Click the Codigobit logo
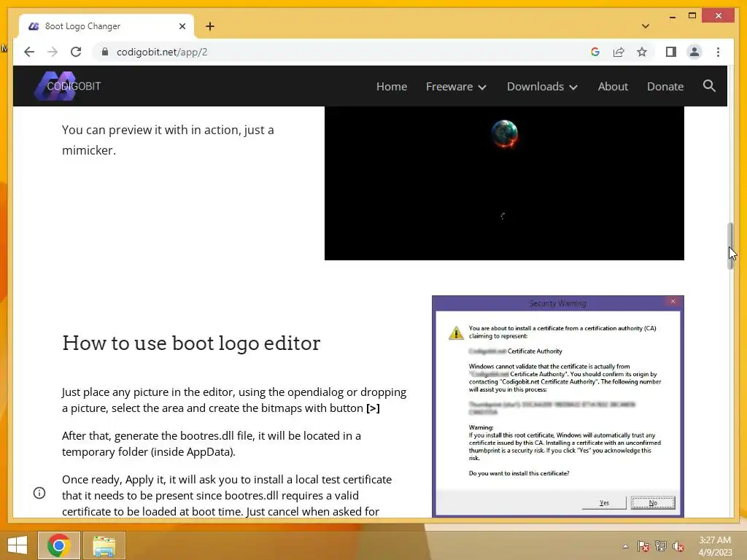Image resolution: width=747 pixels, height=560 pixels. (68, 86)
